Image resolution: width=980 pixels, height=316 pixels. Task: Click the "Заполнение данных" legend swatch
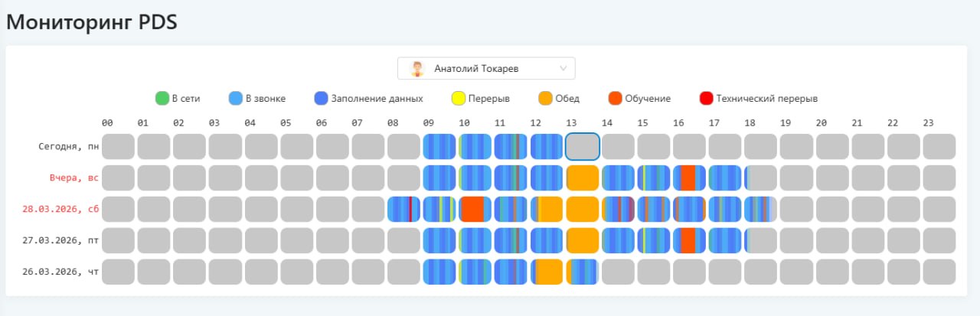(x=321, y=98)
